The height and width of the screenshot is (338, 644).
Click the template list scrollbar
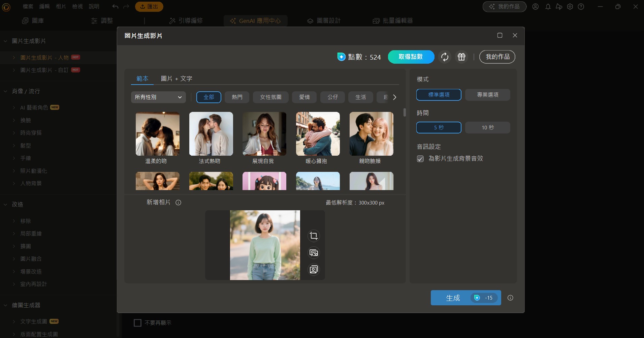[405, 113]
